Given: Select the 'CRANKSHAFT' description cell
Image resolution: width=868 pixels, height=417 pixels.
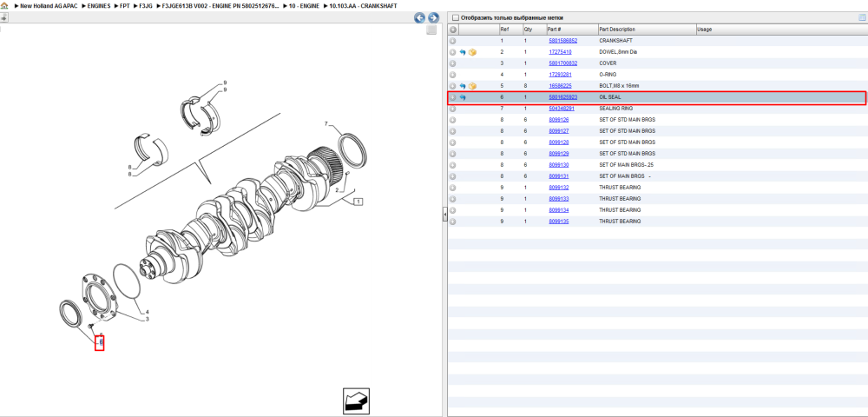Looking at the screenshot, I should 615,41.
